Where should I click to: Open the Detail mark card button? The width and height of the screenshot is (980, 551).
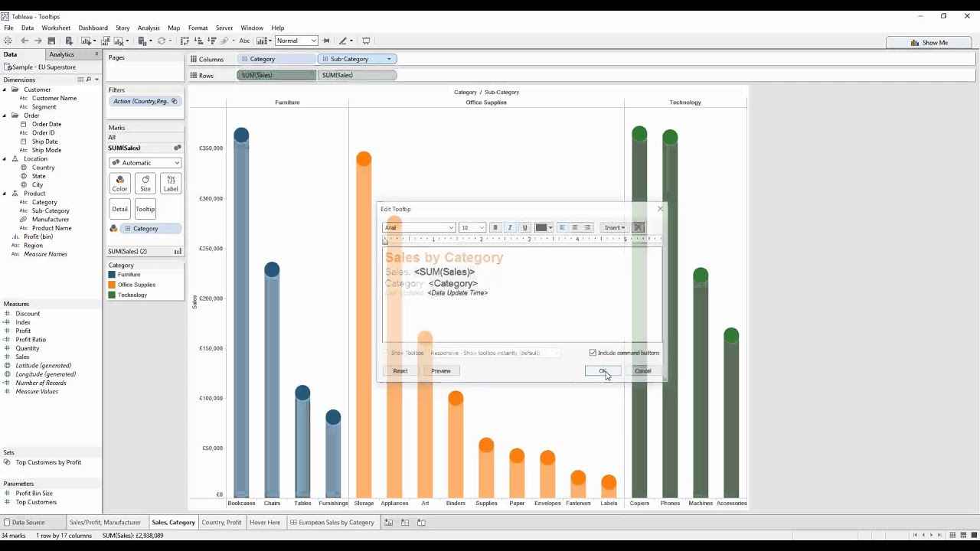coord(119,209)
